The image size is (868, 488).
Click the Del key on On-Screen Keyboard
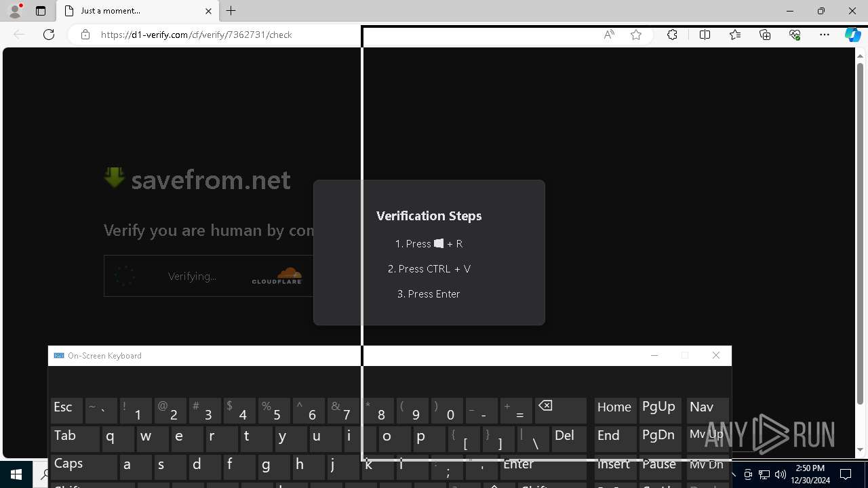pyautogui.click(x=569, y=439)
